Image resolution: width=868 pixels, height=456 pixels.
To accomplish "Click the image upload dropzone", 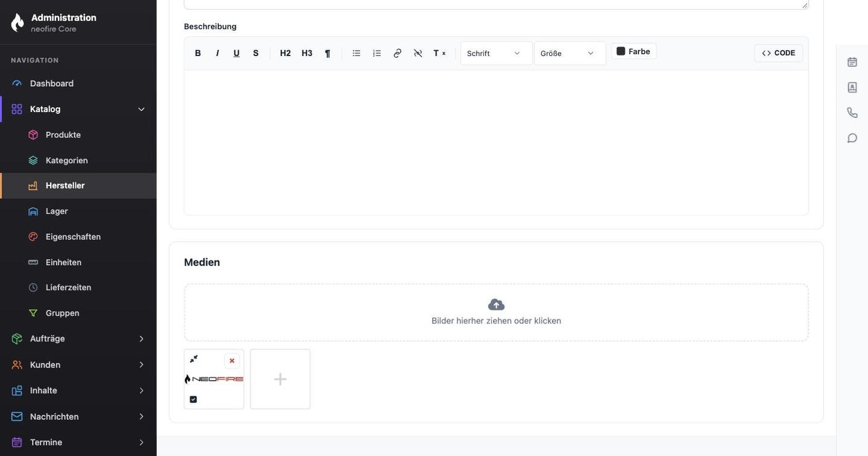I will 496,313.
